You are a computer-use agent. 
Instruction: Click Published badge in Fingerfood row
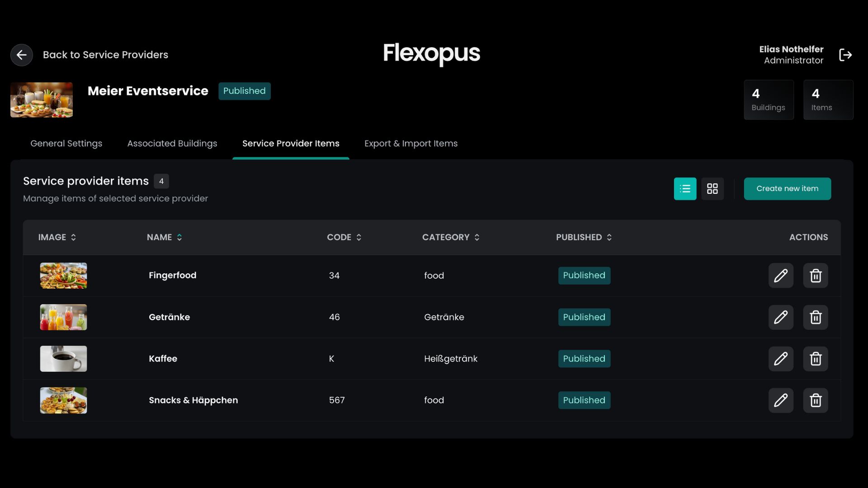584,276
